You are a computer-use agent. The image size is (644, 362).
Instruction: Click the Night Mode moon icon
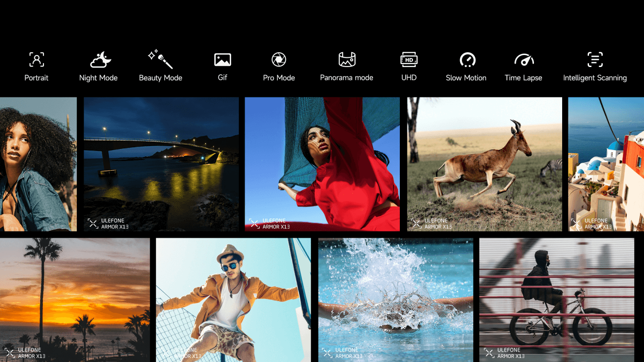(x=100, y=59)
